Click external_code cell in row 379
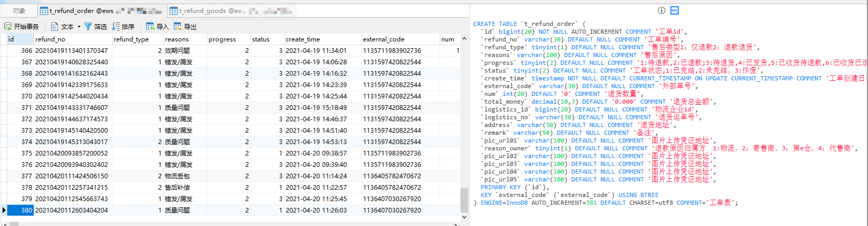The height and width of the screenshot is (226, 868). [400, 199]
